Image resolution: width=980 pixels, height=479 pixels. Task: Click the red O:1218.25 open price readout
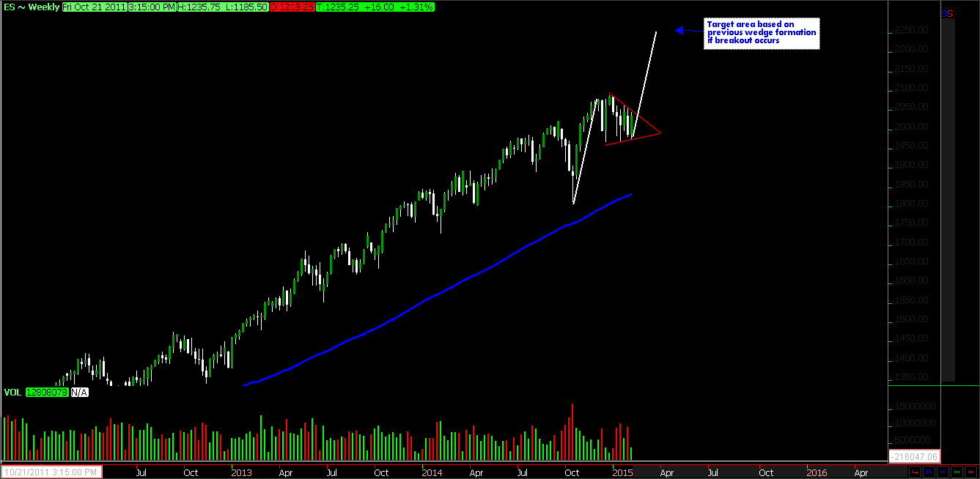(x=293, y=7)
